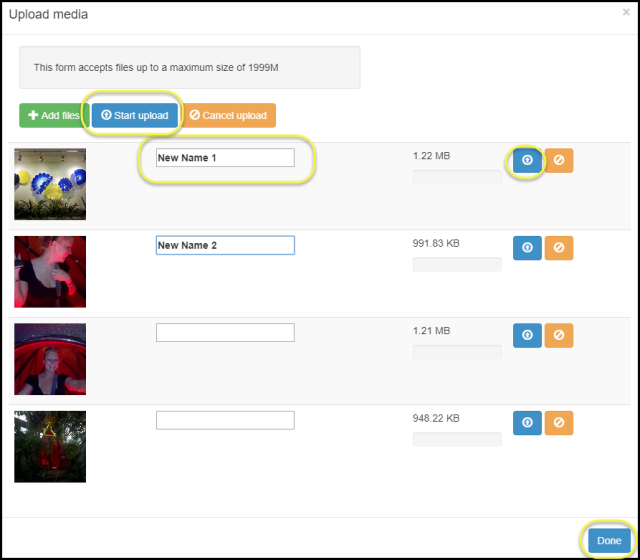Click progress bar under 1.21 MB
Image resolution: width=640 pixels, height=560 pixels.
(457, 352)
